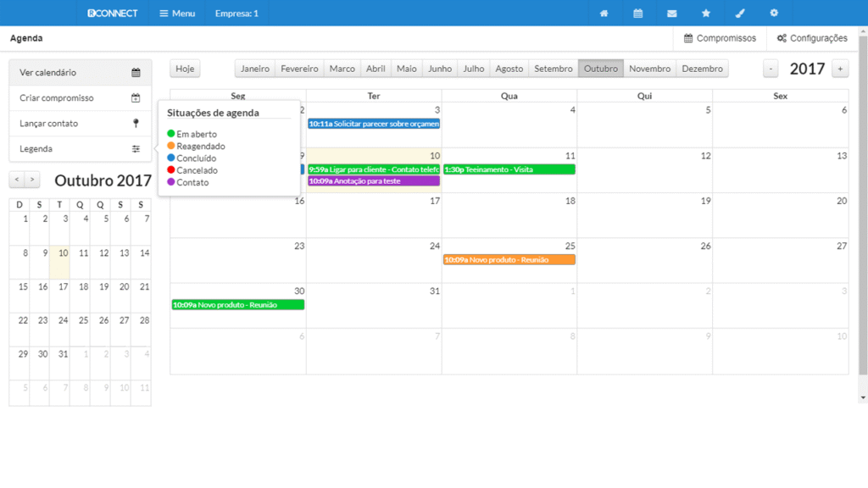Click the green Em aberto legend dot

point(171,134)
